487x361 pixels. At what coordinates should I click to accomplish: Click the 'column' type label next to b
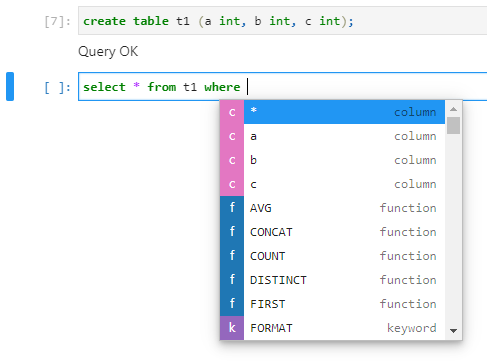pyautogui.click(x=415, y=160)
